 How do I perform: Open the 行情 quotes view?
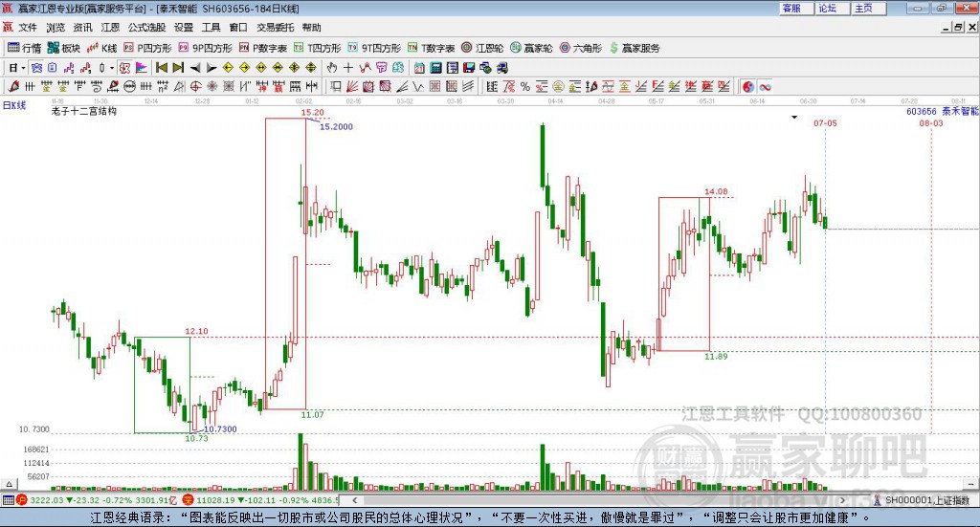pos(24,48)
